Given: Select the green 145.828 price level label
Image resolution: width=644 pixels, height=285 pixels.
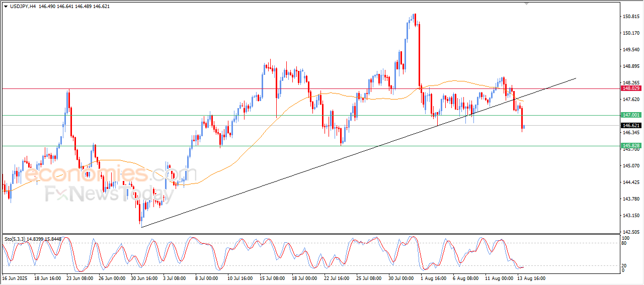Looking at the screenshot, I should coord(631,146).
